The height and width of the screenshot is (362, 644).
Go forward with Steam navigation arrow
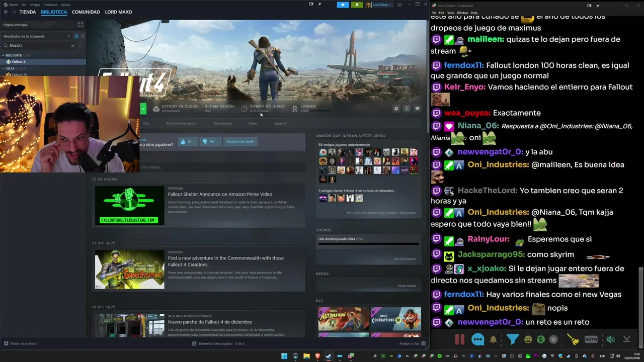tap(14, 12)
